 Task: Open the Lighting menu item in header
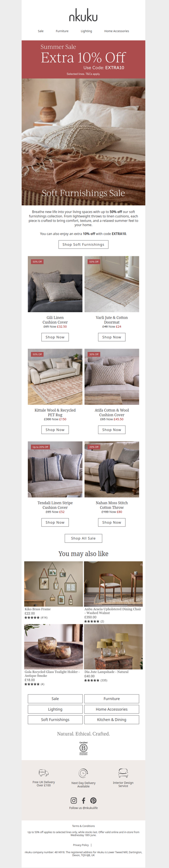click(87, 31)
